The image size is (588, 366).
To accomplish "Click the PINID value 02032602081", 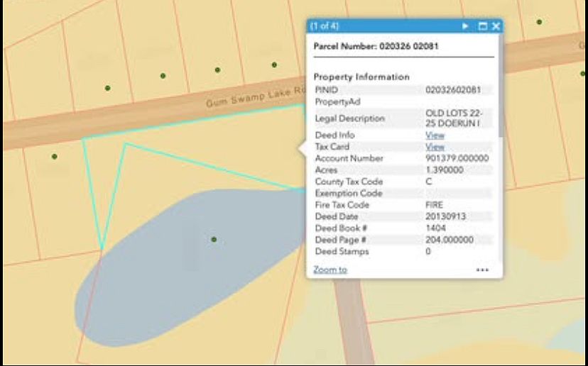I will coord(452,90).
